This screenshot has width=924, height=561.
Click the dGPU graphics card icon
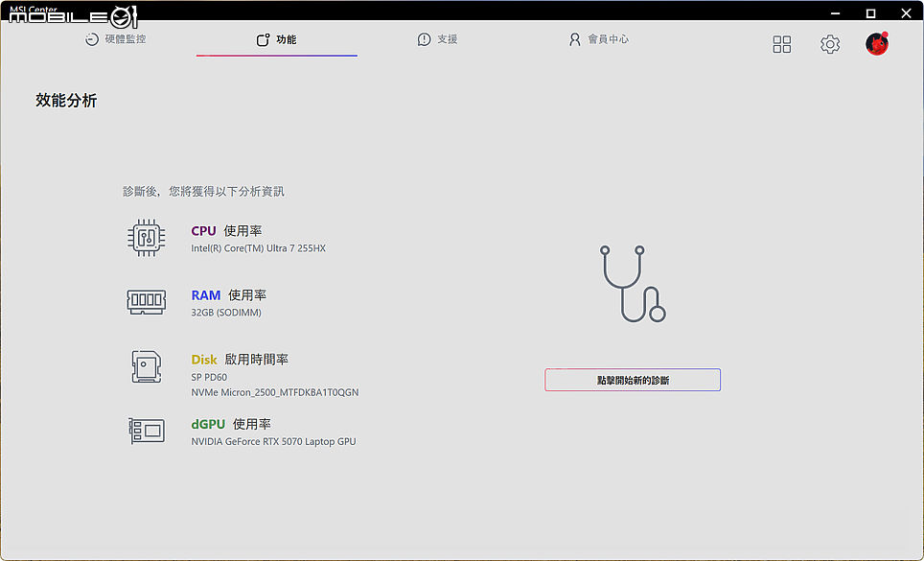pos(147,431)
